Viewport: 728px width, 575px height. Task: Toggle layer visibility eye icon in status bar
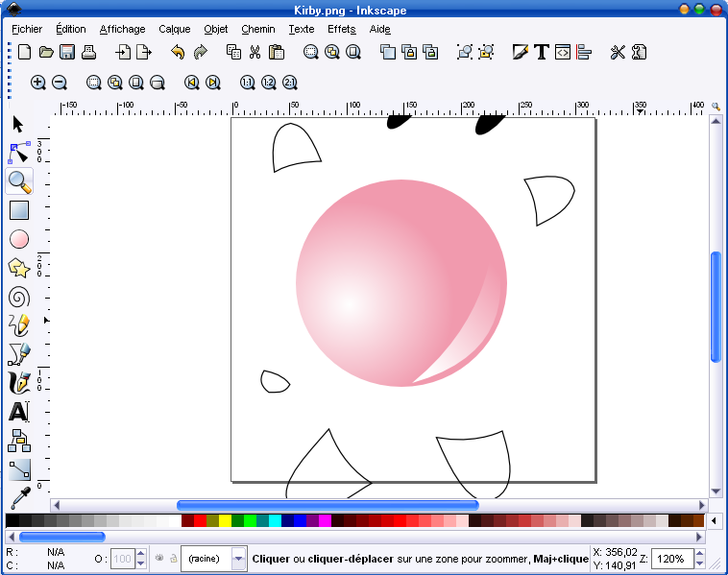(x=159, y=558)
